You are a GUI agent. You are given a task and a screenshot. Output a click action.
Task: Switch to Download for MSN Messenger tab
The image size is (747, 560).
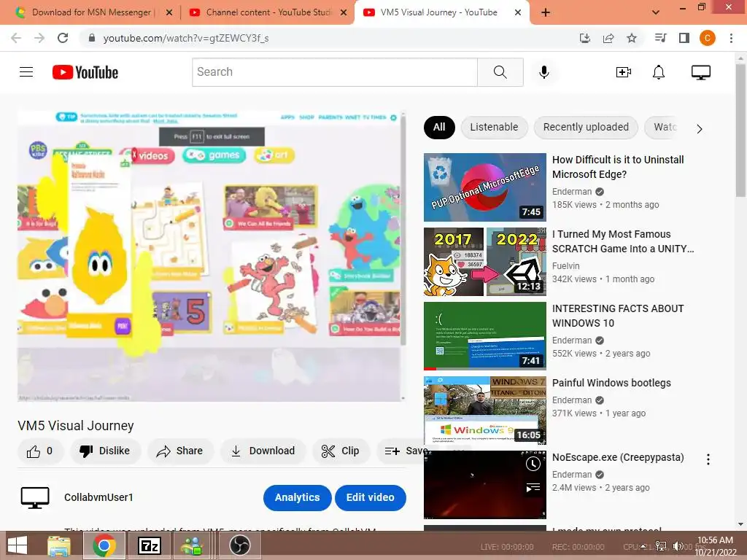(x=90, y=12)
